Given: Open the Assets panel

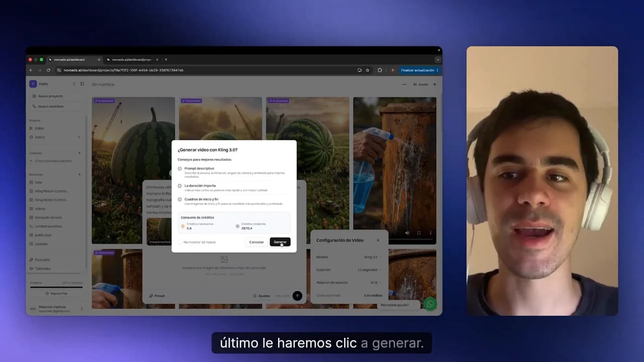Looking at the screenshot, I should click(x=421, y=84).
